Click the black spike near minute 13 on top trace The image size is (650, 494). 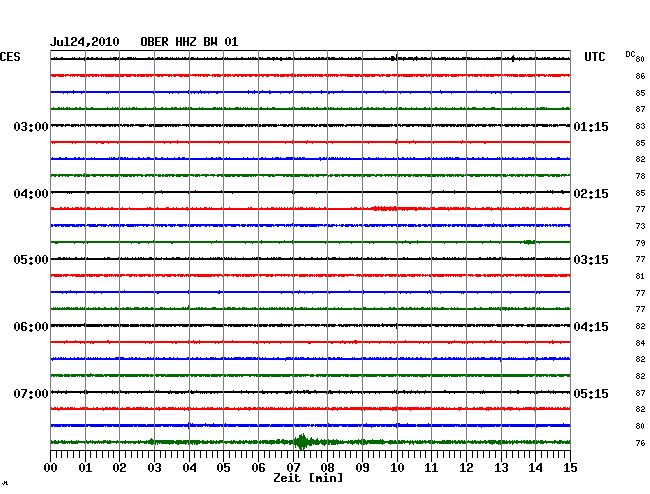click(513, 58)
